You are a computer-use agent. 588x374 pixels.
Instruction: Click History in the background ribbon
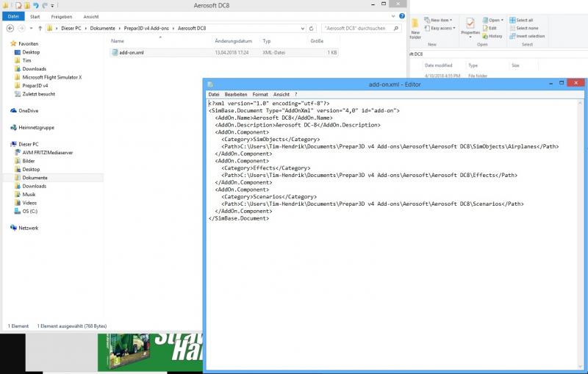click(x=492, y=36)
